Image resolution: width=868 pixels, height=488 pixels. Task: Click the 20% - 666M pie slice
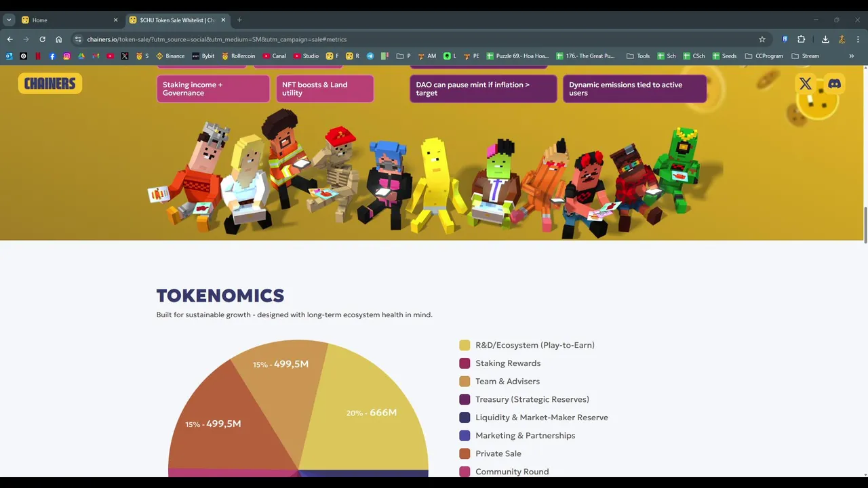coord(372,412)
